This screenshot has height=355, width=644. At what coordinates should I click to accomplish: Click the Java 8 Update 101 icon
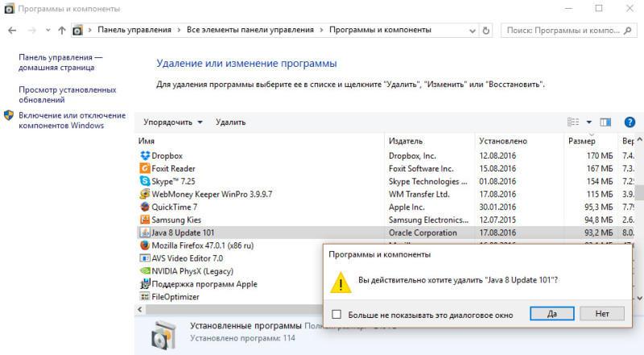click(x=145, y=232)
